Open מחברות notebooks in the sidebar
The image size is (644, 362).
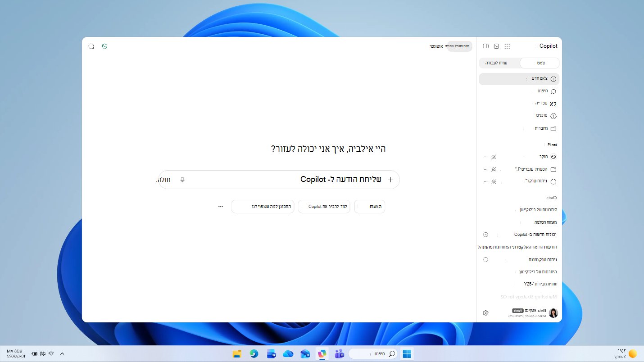(x=519, y=128)
